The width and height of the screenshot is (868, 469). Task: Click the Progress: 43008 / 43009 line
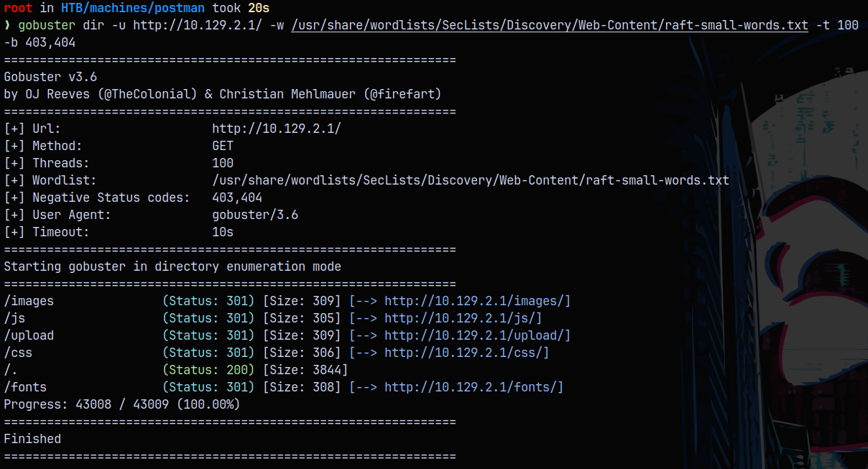(x=122, y=404)
